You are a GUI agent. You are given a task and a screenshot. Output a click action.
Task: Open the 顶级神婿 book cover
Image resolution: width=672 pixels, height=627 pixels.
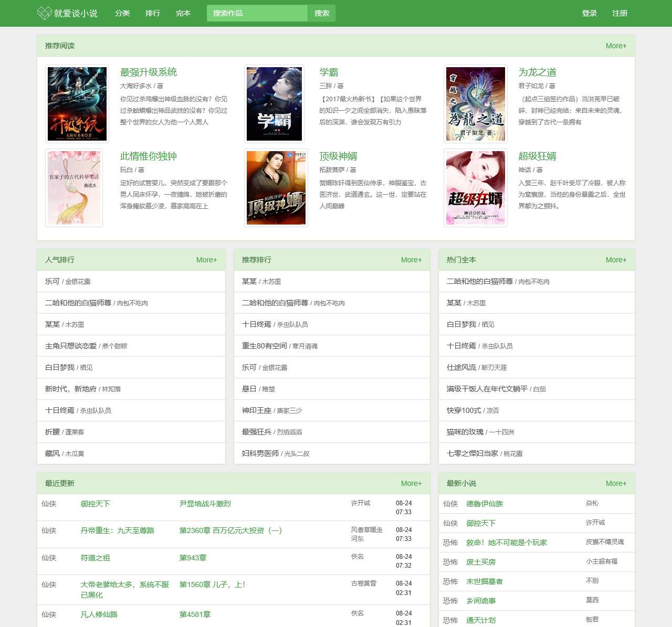tap(276, 188)
